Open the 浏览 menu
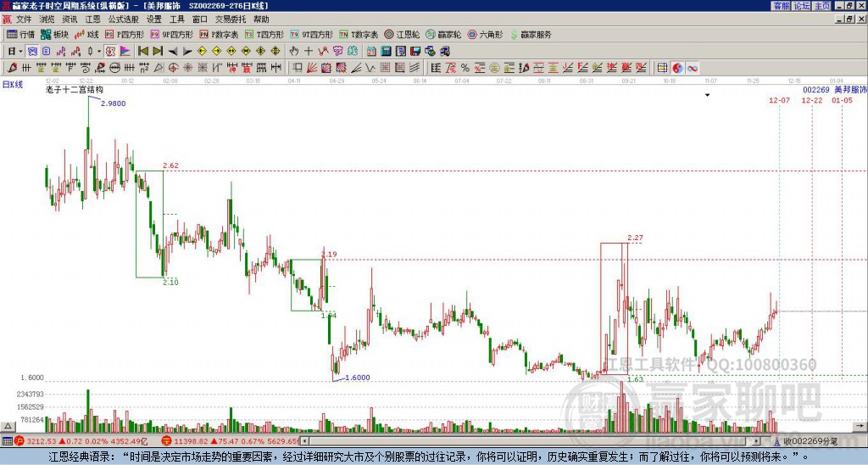 (x=47, y=20)
